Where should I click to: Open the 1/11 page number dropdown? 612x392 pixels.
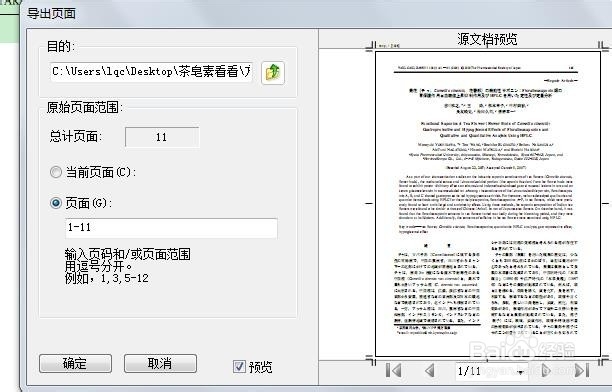[521, 371]
